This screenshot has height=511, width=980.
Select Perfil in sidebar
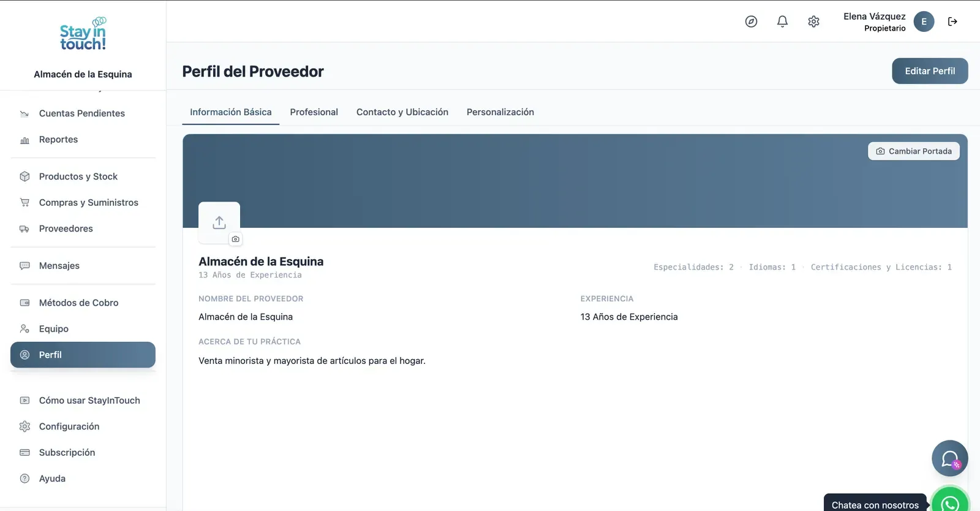(x=83, y=355)
